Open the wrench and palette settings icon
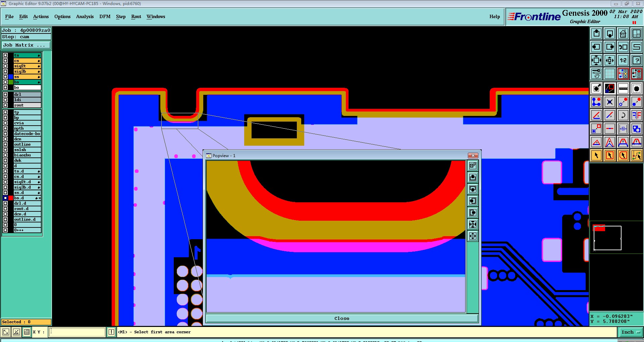Image resolution: width=644 pixels, height=342 pixels. click(x=596, y=74)
